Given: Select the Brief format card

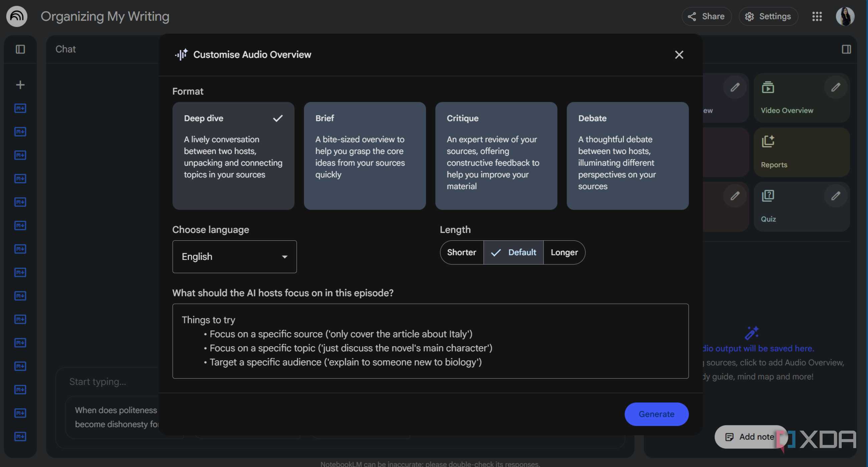Looking at the screenshot, I should [x=365, y=155].
